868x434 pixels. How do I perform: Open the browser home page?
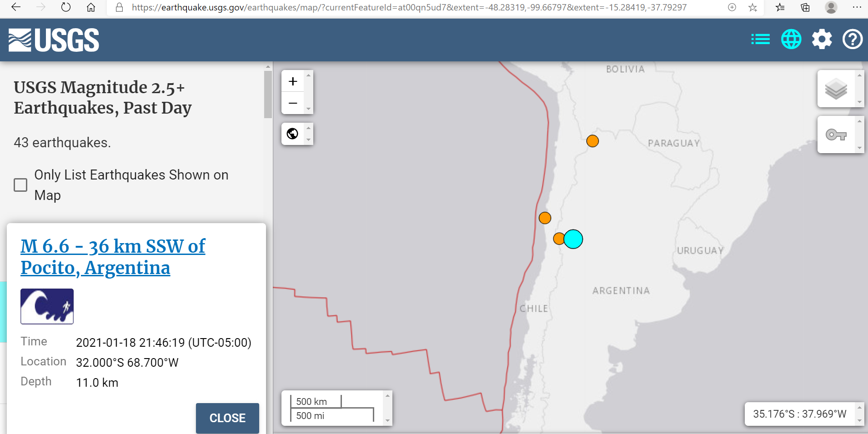click(91, 7)
